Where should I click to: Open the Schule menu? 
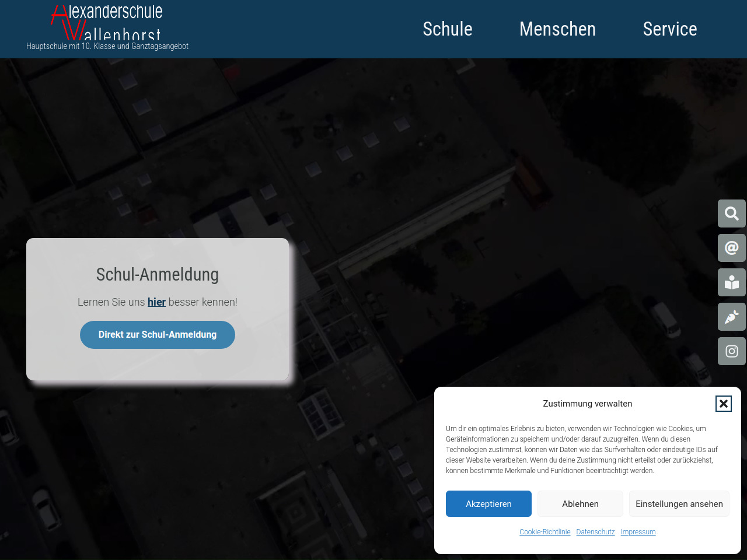click(x=448, y=29)
